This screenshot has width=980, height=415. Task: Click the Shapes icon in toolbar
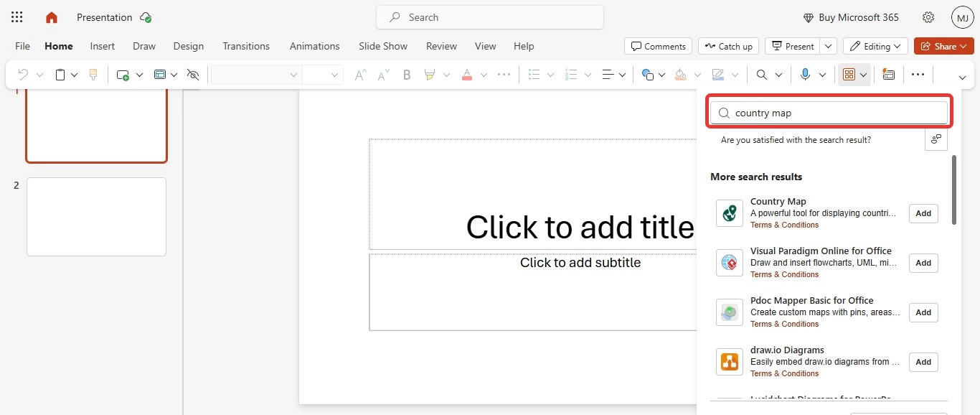click(x=647, y=75)
